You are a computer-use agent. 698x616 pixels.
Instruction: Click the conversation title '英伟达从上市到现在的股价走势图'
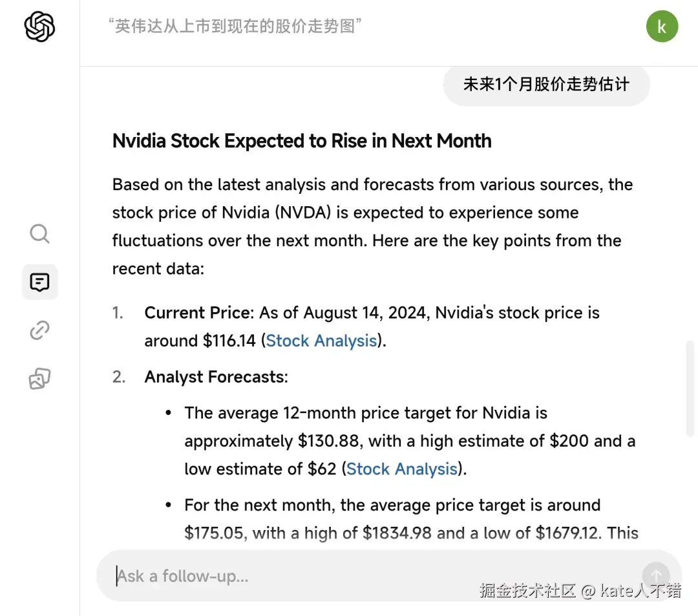click(x=235, y=27)
